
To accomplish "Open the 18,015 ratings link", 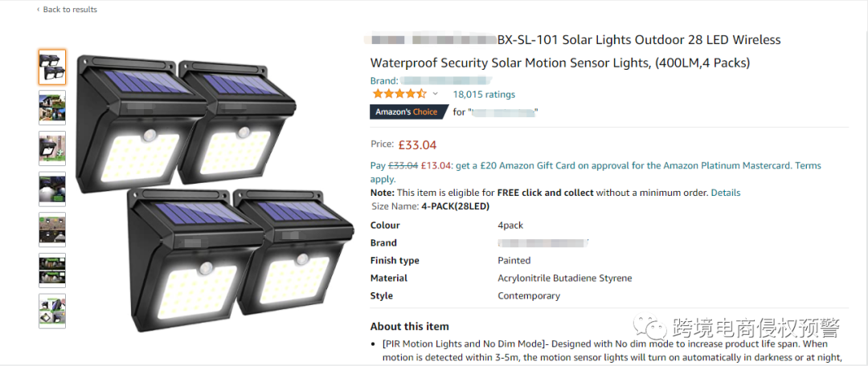I will [484, 94].
